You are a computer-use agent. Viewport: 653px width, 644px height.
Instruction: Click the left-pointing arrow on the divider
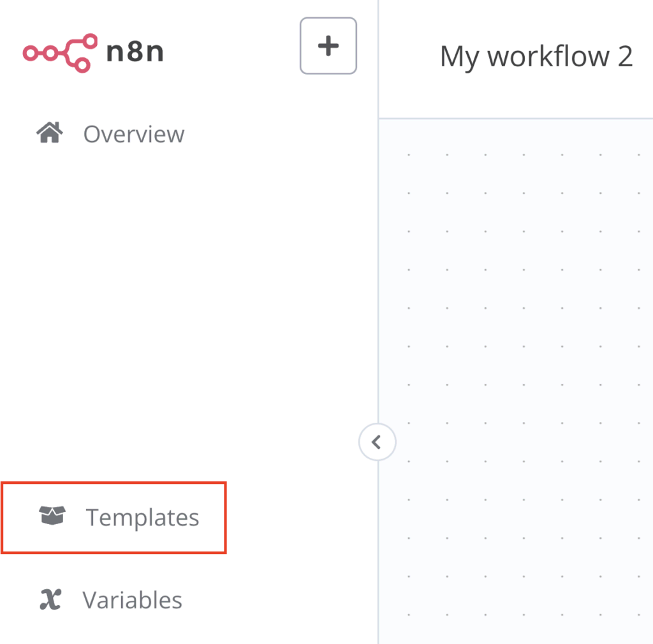click(377, 441)
